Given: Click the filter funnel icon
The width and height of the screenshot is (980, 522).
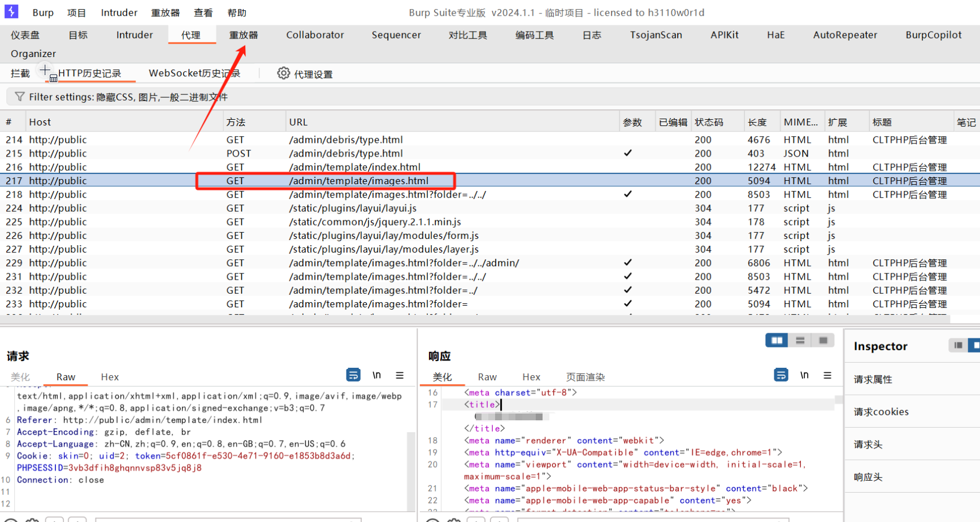Looking at the screenshot, I should (x=20, y=97).
